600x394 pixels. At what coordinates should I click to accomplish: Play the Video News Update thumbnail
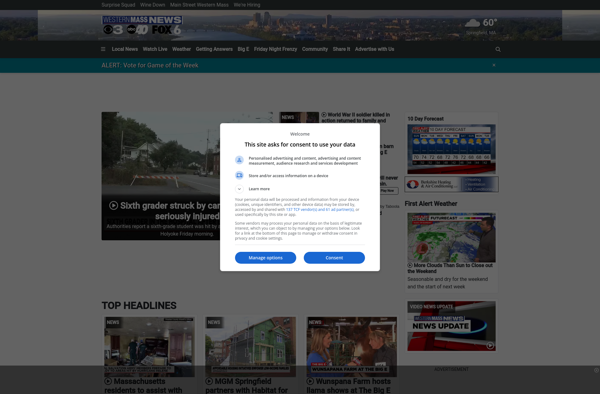coord(452,326)
